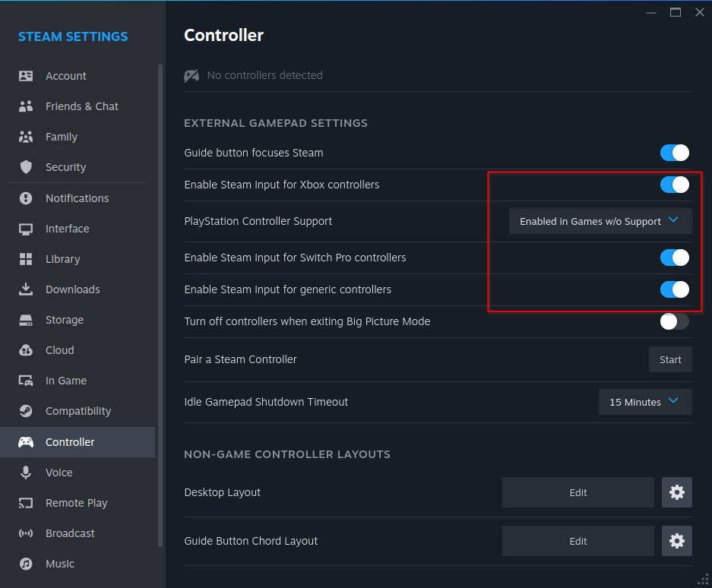712x588 pixels.
Task: Open Desktop Layout gear settings
Action: [x=676, y=492]
